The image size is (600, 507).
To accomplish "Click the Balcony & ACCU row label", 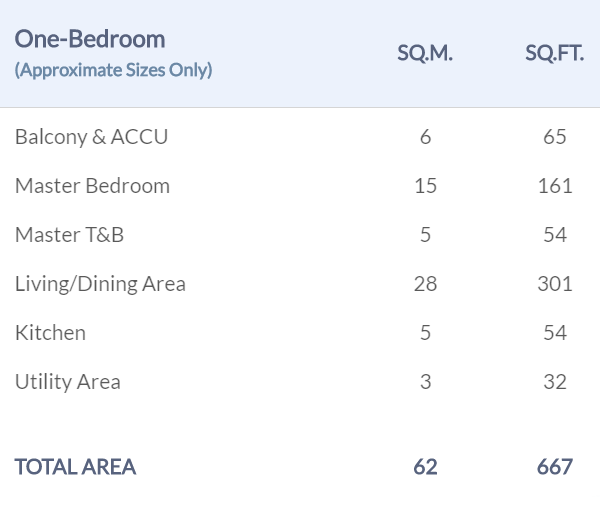I will [x=91, y=137].
